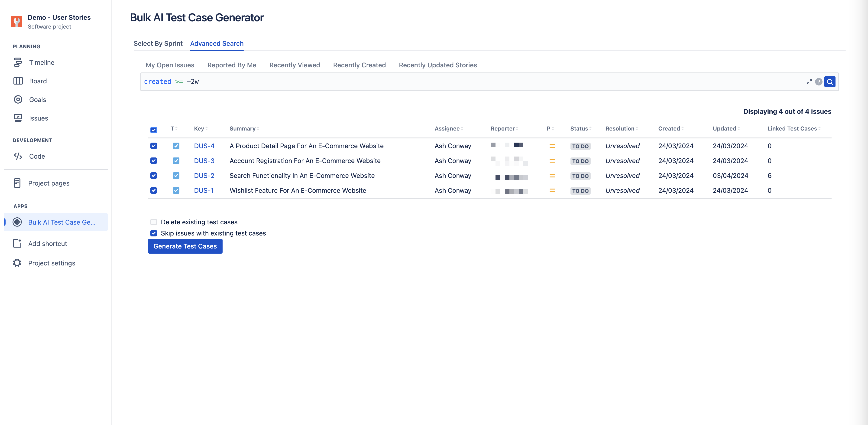Image resolution: width=868 pixels, height=425 pixels.
Task: Open the Timeline view from the sidebar
Action: coord(42,62)
